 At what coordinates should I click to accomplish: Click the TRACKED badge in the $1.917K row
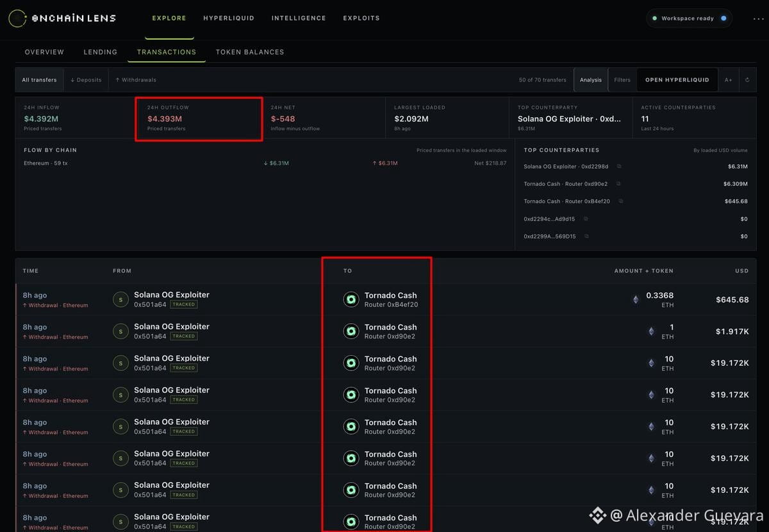(x=184, y=336)
